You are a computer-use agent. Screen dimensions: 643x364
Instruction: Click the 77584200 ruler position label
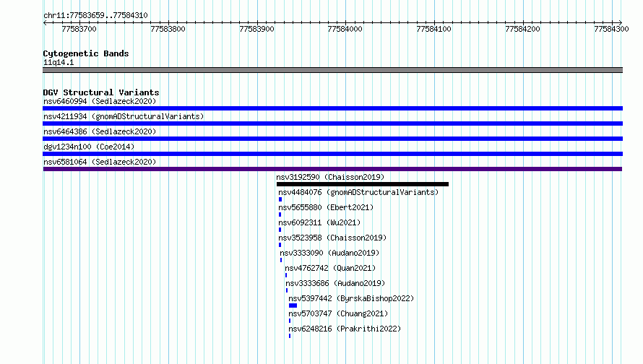(x=522, y=29)
